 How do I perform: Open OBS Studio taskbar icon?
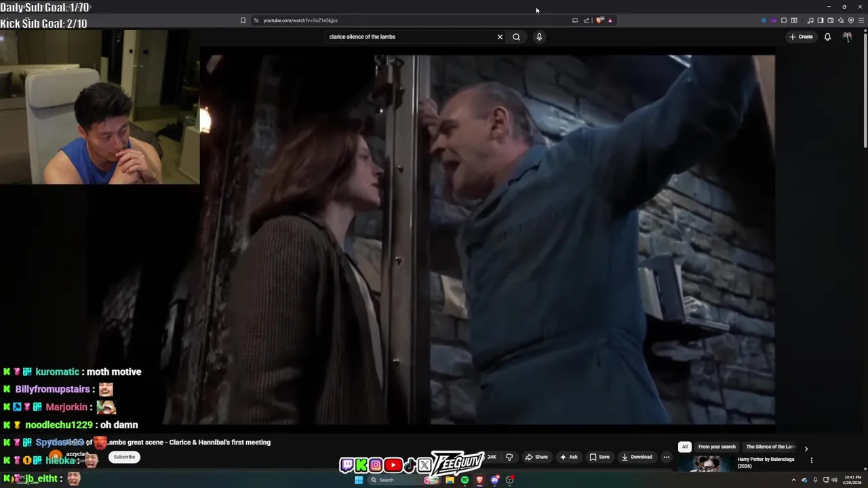(509, 480)
